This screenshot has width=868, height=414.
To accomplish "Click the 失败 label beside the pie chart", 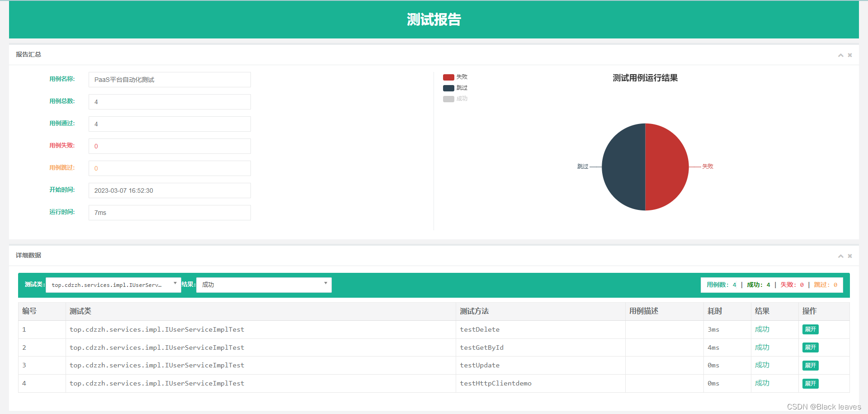I will point(708,167).
